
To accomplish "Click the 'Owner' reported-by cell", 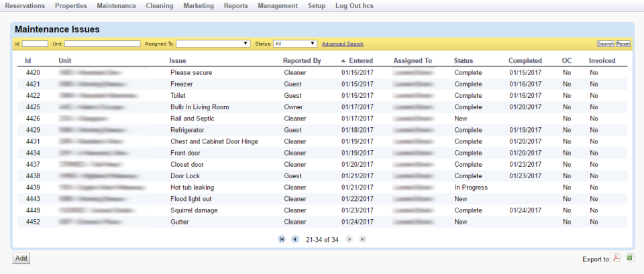I will (x=293, y=107).
